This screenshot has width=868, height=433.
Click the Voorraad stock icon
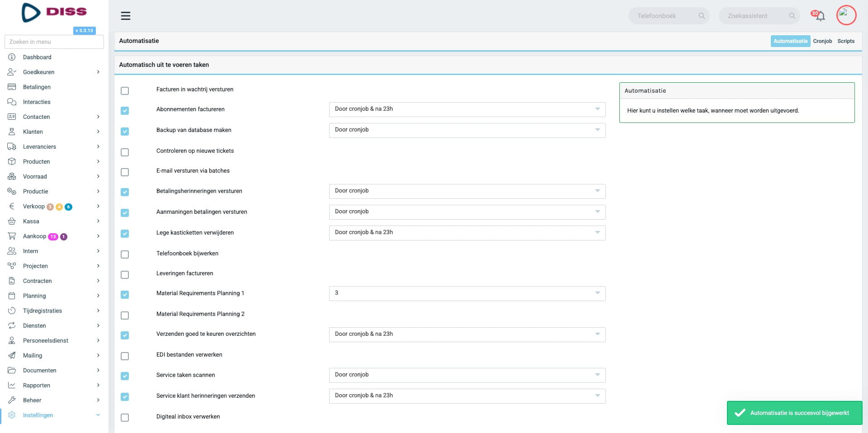point(12,176)
